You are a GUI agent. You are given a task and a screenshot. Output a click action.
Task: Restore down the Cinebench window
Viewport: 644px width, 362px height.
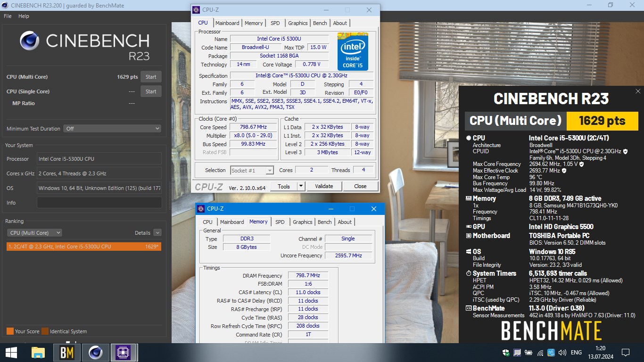click(x=611, y=5)
